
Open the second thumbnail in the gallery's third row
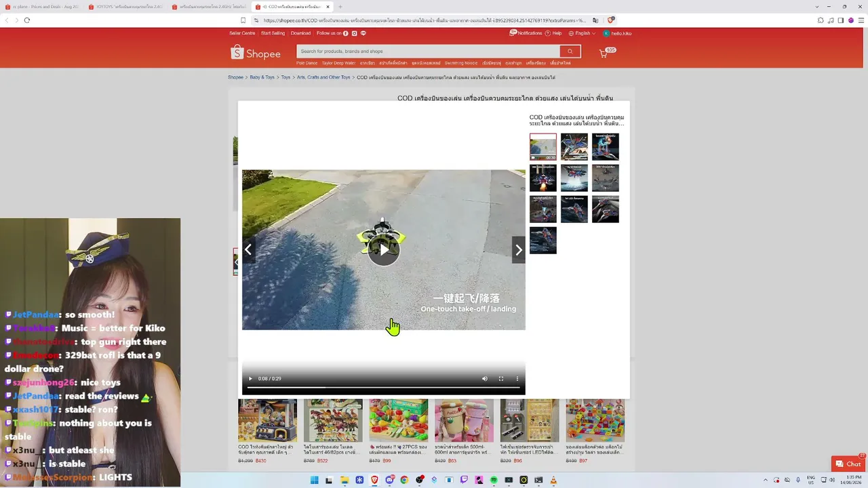574,209
